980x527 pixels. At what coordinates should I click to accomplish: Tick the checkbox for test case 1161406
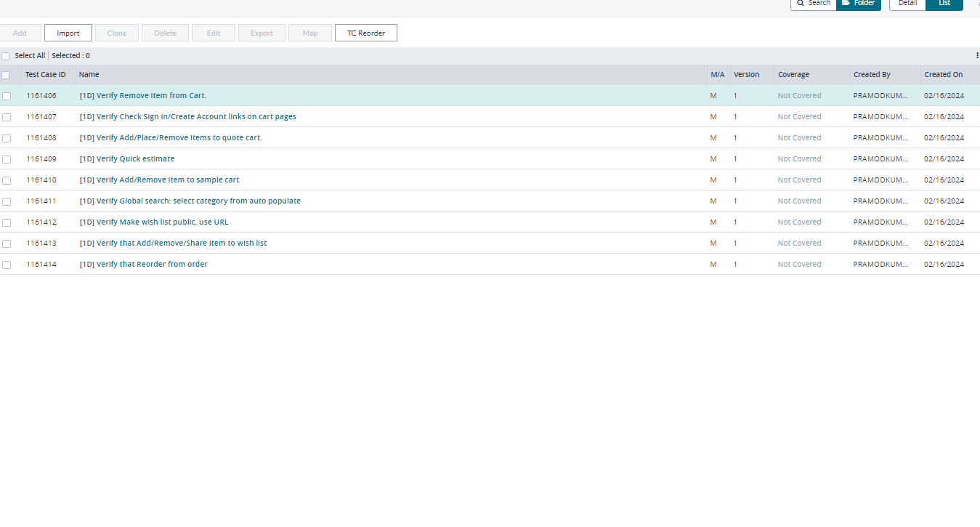tap(7, 96)
